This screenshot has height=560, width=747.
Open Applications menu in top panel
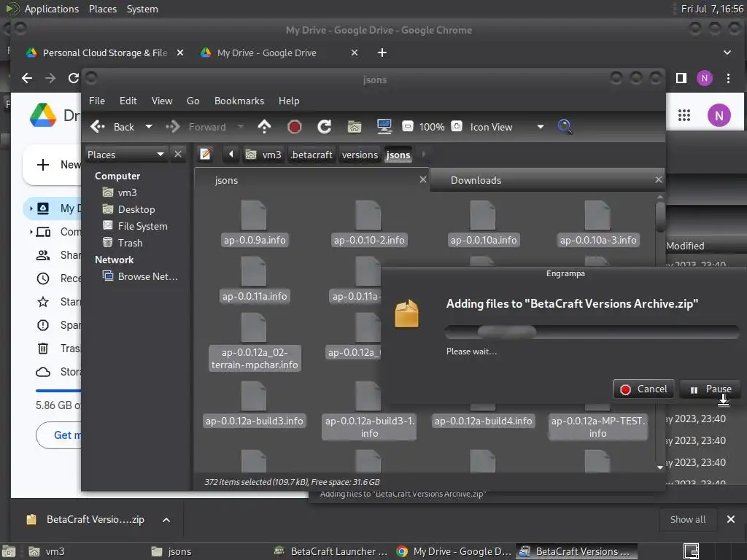52,9
